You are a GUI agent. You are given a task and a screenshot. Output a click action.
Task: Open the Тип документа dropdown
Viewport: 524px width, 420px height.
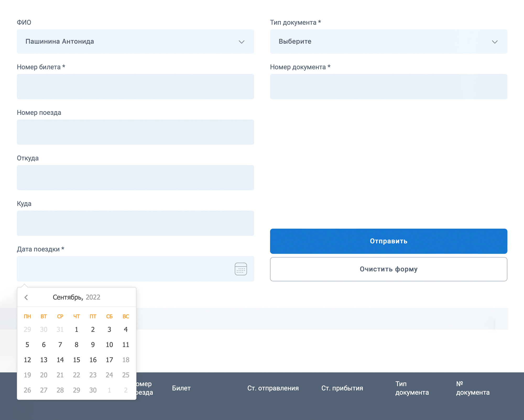click(389, 41)
